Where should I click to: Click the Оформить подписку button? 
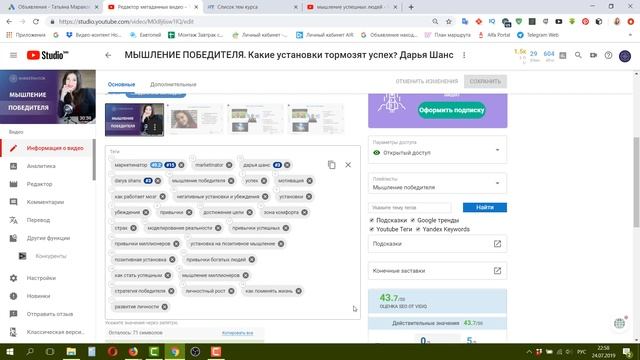[451, 110]
